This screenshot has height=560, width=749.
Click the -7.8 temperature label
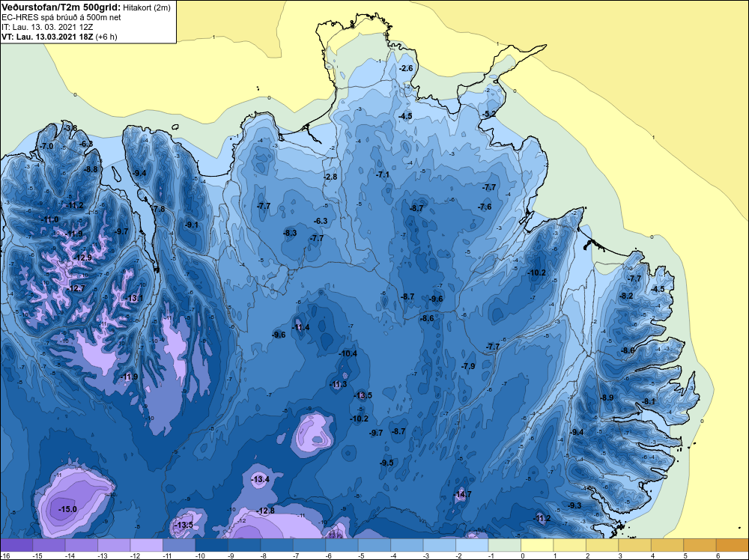(x=158, y=209)
